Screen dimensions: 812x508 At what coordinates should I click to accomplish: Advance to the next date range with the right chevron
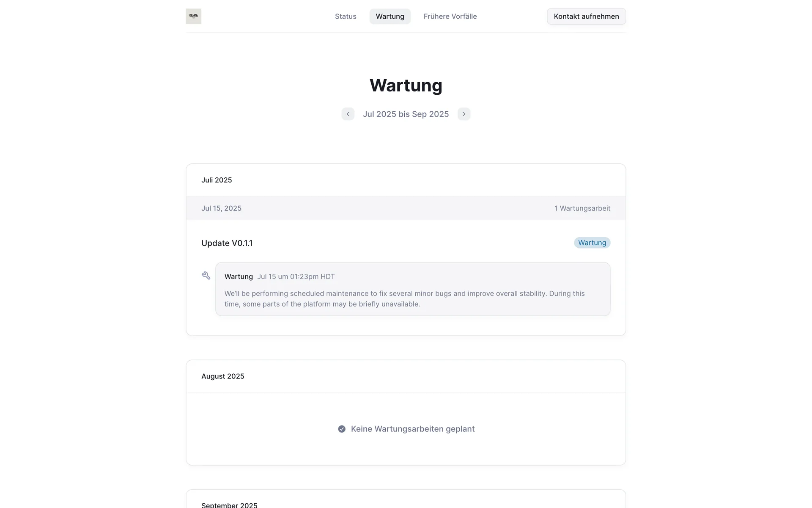[x=464, y=114]
